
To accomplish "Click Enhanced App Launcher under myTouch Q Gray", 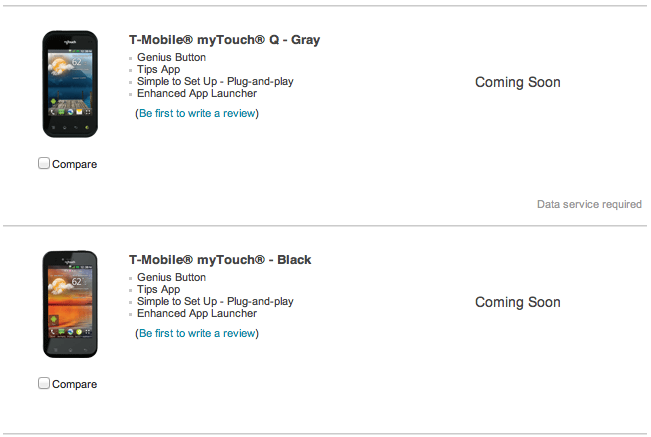I will pyautogui.click(x=197, y=93).
